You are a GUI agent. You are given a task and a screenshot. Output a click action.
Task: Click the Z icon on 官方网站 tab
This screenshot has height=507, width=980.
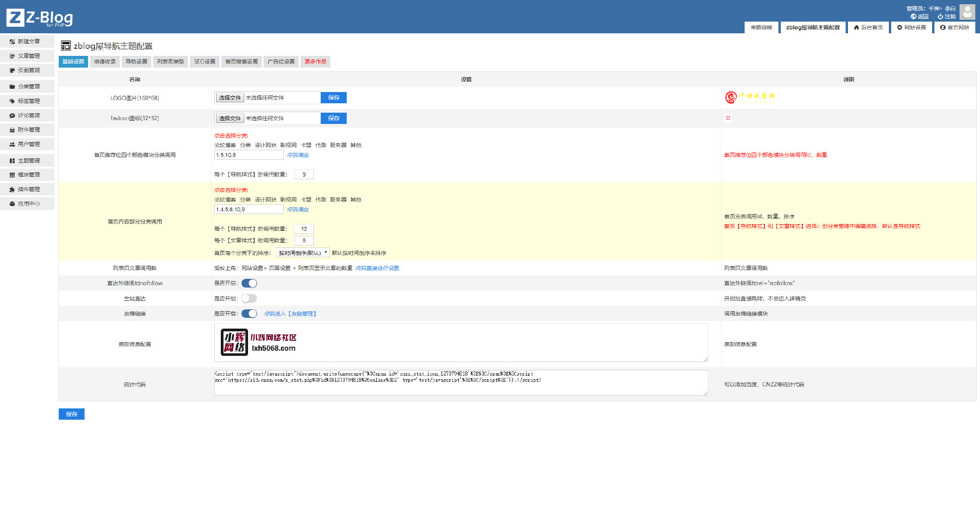pyautogui.click(x=943, y=27)
